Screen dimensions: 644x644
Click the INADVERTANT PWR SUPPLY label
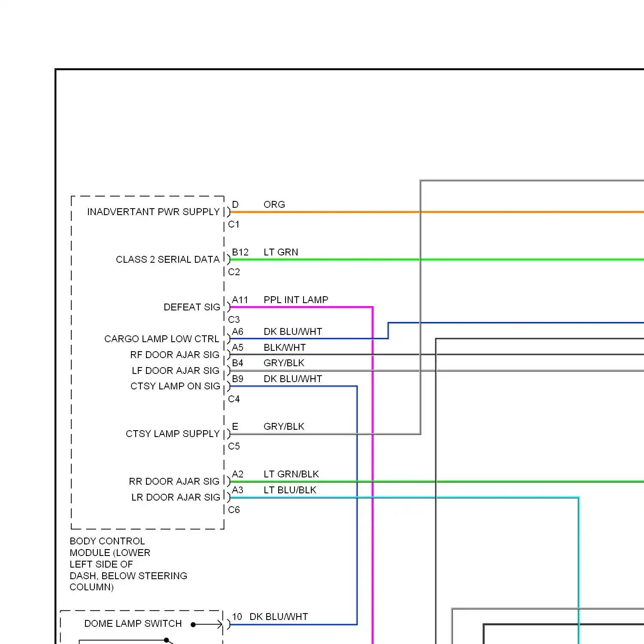pos(153,212)
